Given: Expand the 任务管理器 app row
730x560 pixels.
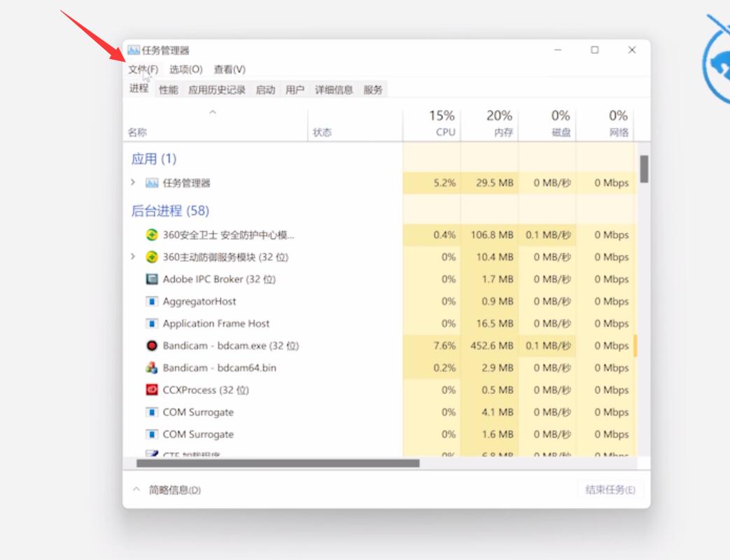Looking at the screenshot, I should (x=133, y=183).
